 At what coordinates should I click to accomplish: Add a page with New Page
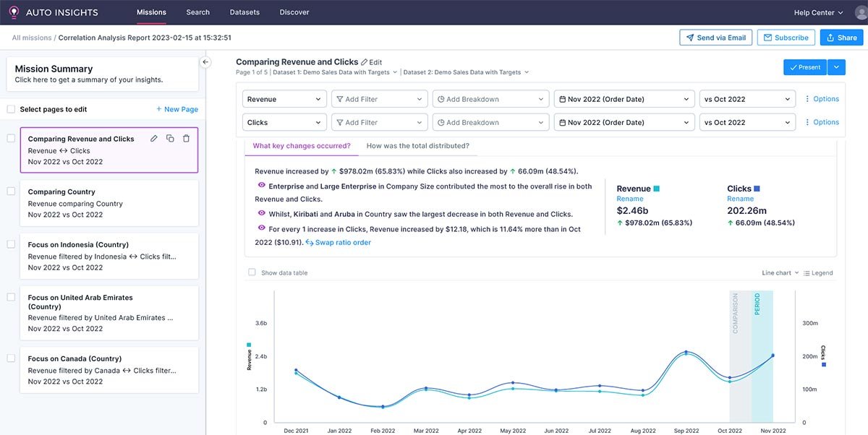[177, 108]
